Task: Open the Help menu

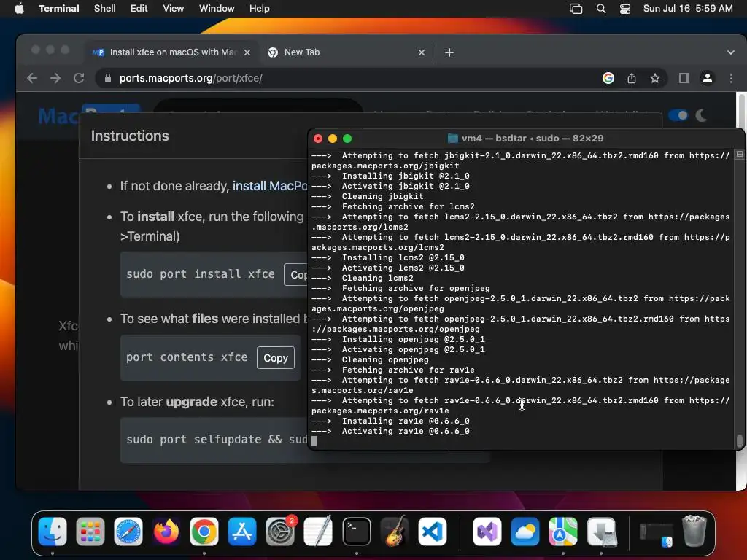Action: (260, 8)
